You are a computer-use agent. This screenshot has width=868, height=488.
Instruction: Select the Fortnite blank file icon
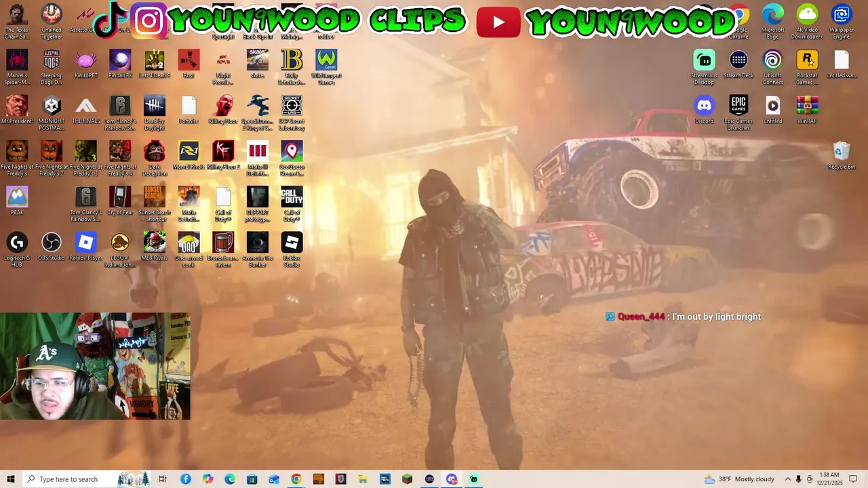[x=189, y=110]
